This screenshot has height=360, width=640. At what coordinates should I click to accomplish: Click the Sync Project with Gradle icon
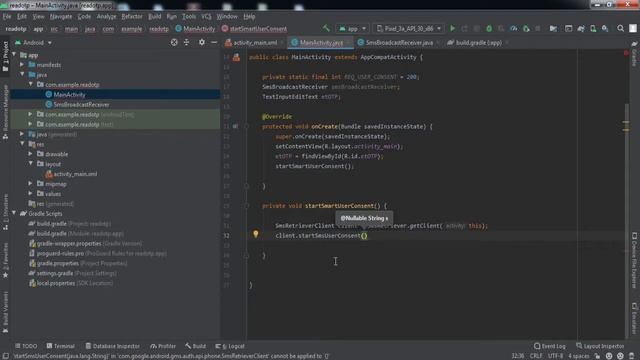(581, 29)
